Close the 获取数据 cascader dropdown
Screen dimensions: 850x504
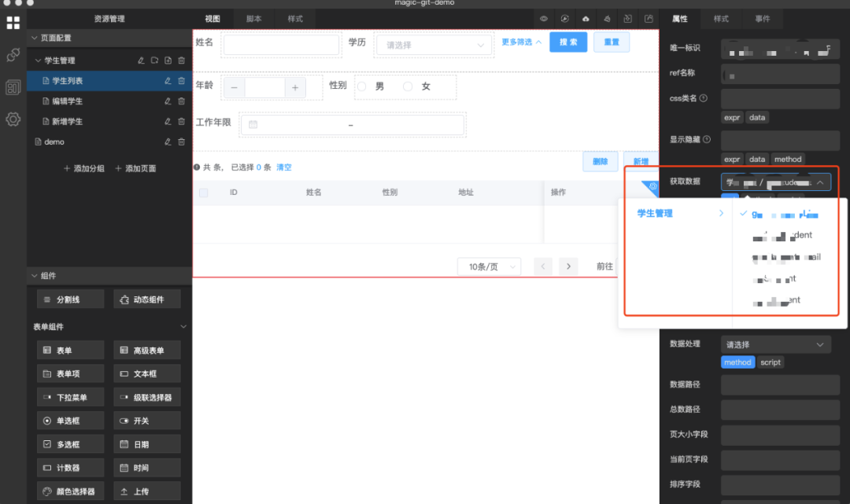(776, 182)
